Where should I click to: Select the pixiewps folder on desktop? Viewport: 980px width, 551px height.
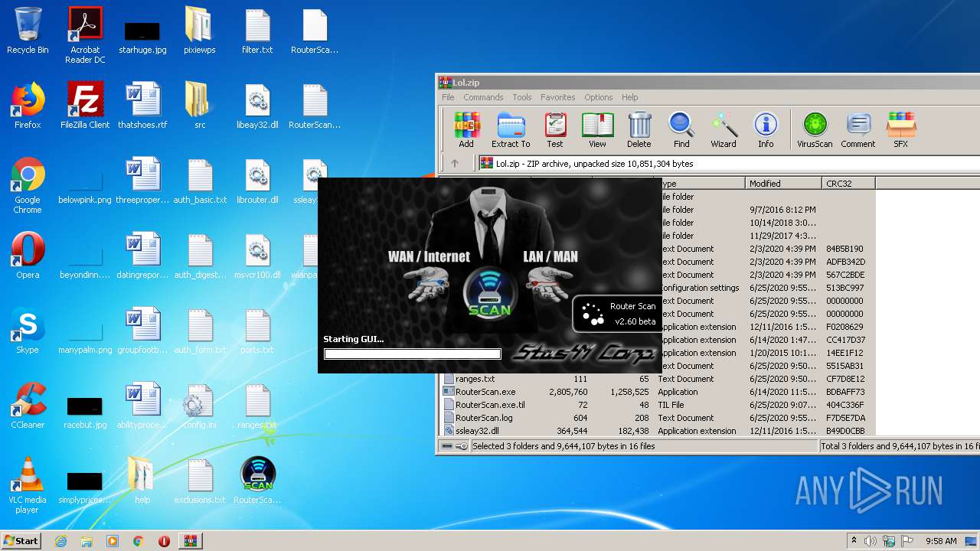pos(199,31)
